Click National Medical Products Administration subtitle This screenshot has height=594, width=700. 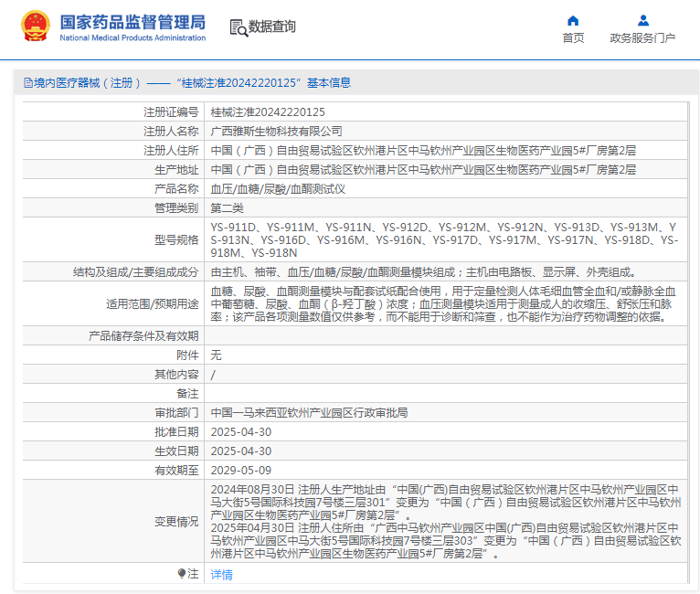[x=133, y=38]
